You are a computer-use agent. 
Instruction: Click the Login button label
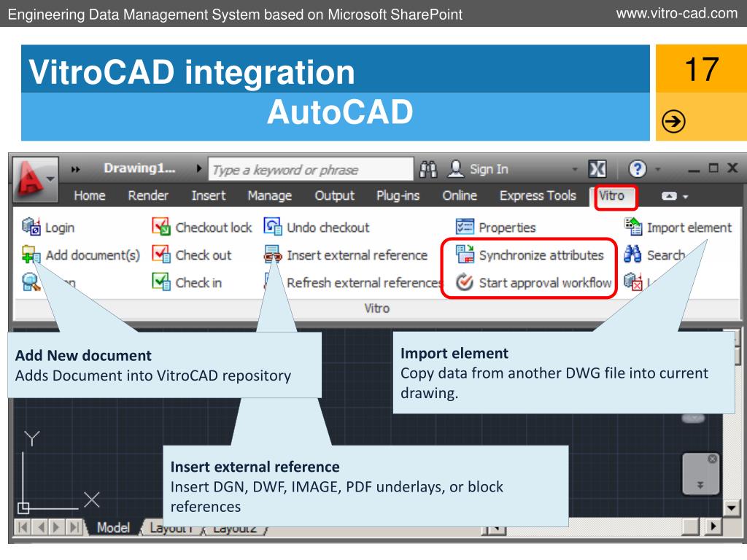(60, 227)
